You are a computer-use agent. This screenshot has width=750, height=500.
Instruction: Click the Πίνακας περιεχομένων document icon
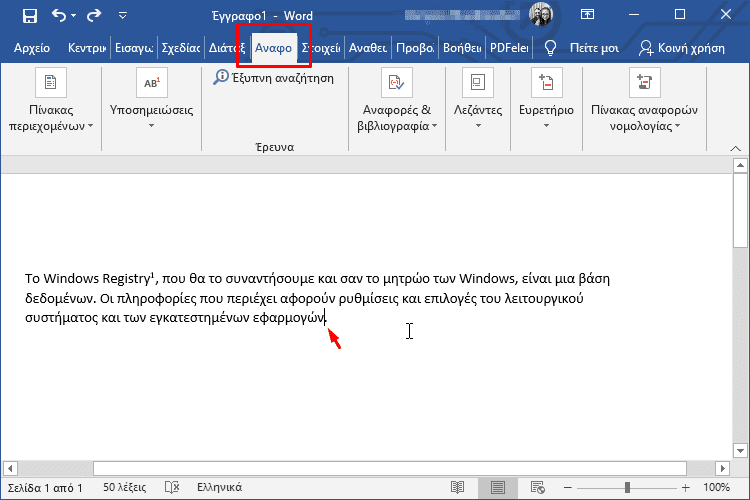click(x=51, y=82)
